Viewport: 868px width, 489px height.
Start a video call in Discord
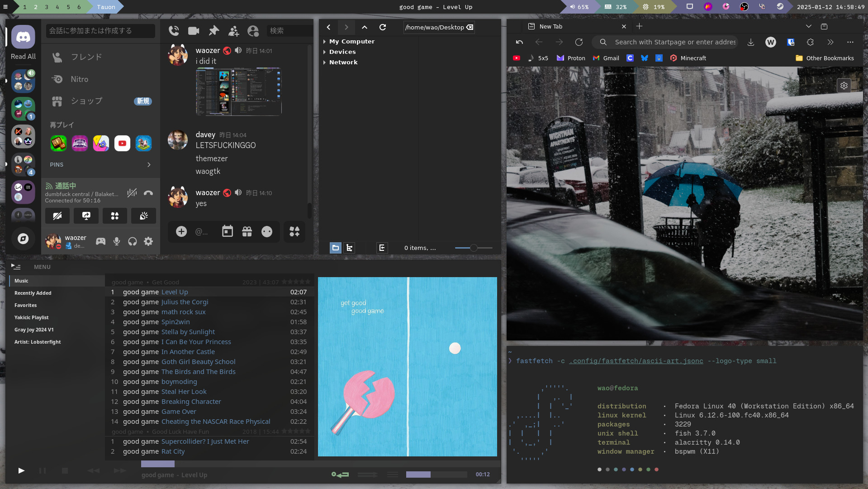click(x=194, y=30)
